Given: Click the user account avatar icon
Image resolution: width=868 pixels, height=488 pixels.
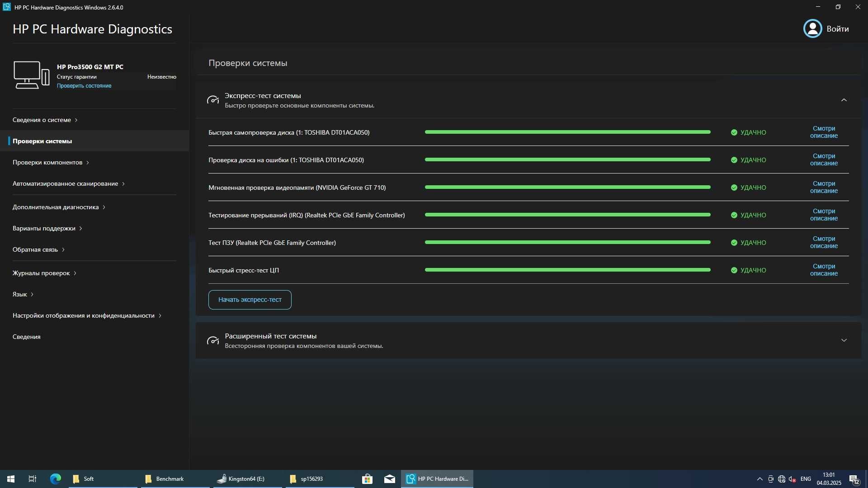Looking at the screenshot, I should click(812, 28).
